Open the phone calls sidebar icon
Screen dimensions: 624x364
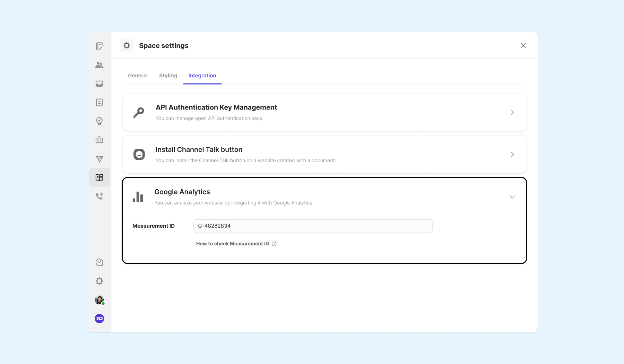coord(99,196)
